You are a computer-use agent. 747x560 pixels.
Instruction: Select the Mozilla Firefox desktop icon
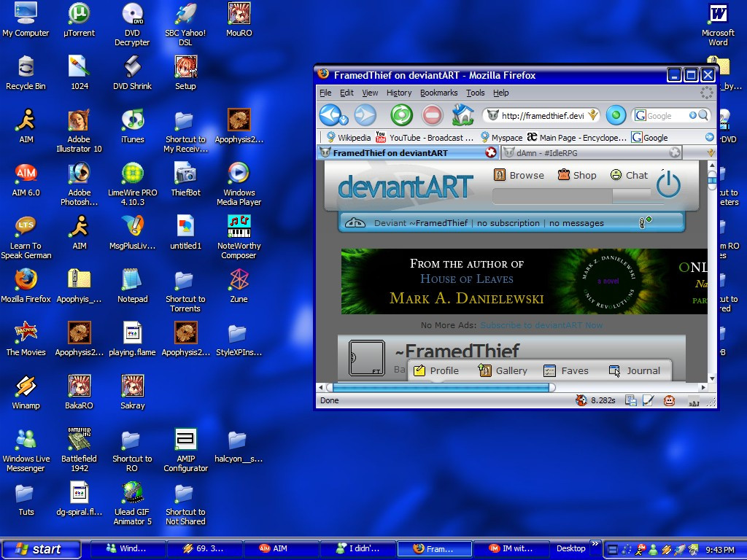coord(26,286)
